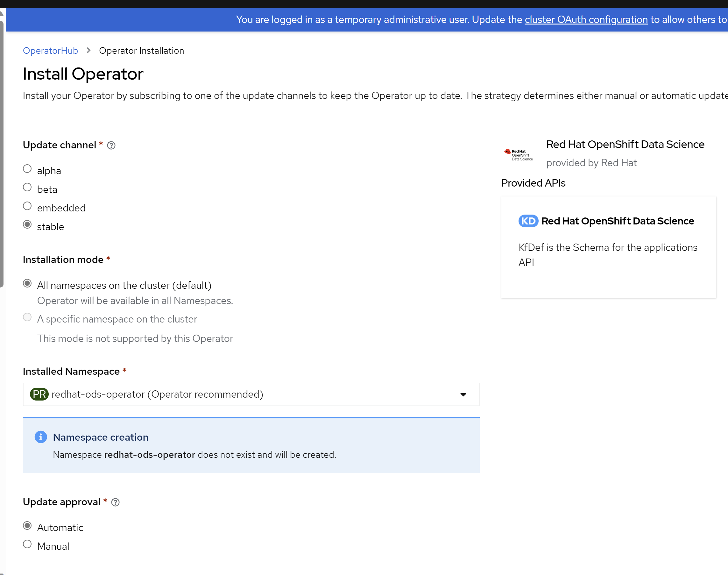Go back to OperatorHub breadcrumb
This screenshot has height=575, width=728.
point(50,51)
